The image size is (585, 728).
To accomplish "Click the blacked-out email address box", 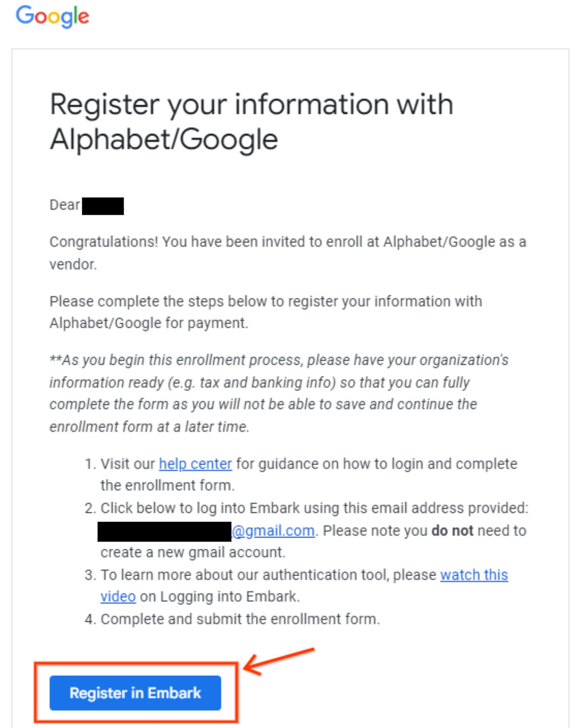I will coord(165,531).
